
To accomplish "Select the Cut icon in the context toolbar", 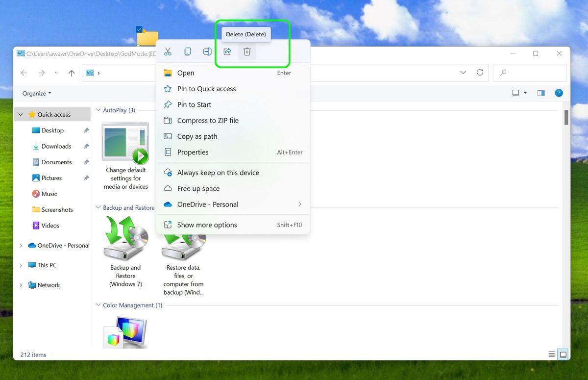I will click(x=168, y=51).
